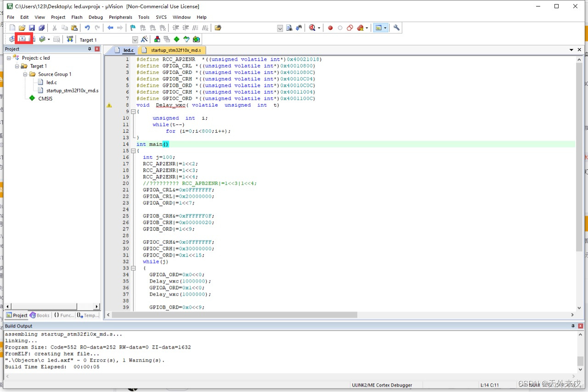588x392 pixels.
Task: Open the find text combo box dropdown
Action: coord(280,28)
